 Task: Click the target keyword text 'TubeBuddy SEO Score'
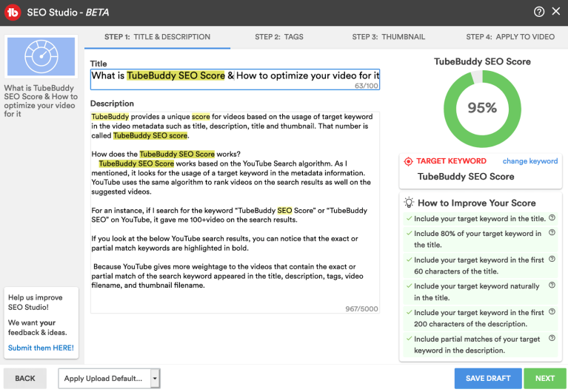pyautogui.click(x=466, y=177)
